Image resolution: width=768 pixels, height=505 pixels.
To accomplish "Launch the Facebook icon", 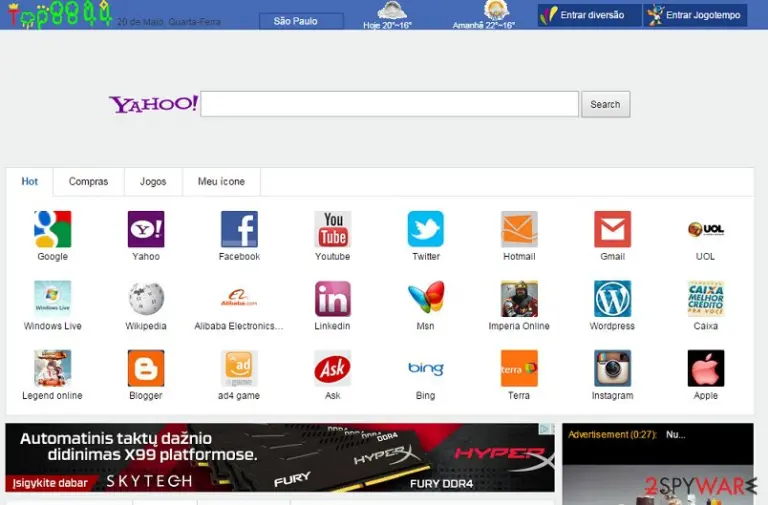I will (239, 229).
